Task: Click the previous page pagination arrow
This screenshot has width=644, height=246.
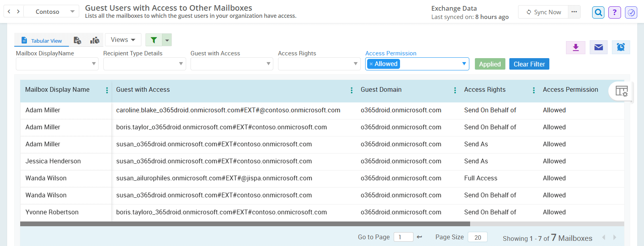Action: coord(604,237)
